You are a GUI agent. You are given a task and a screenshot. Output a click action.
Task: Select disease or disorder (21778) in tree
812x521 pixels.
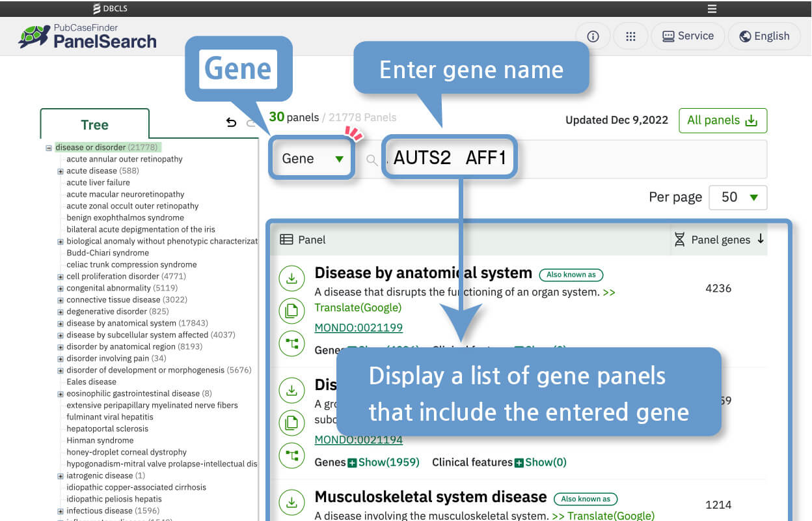pyautogui.click(x=107, y=147)
